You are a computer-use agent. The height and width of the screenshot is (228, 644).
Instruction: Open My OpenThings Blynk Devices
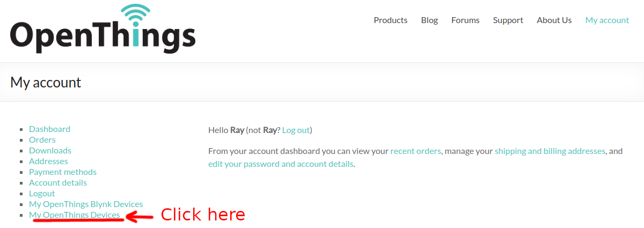86,204
